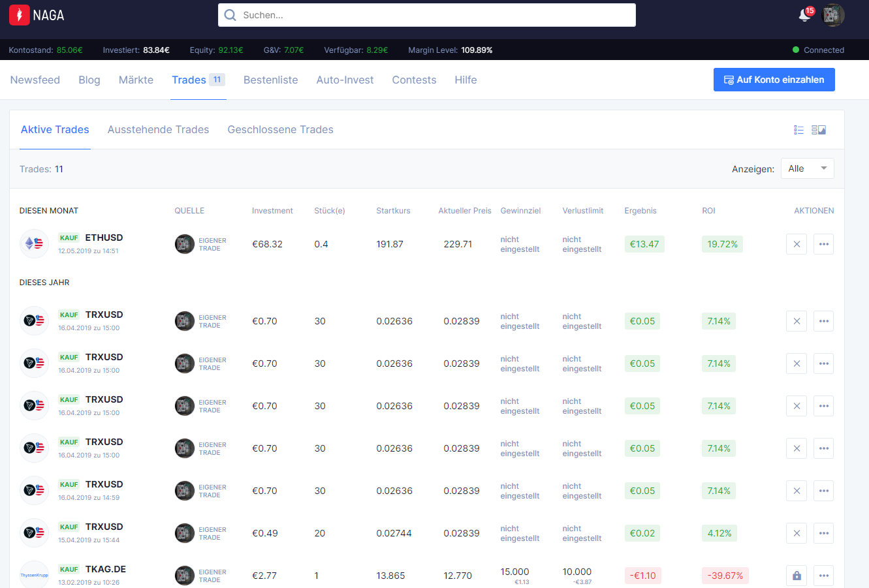
Task: Open more actions for the 15.04.2019 TRXUSD trade
Action: point(824,533)
